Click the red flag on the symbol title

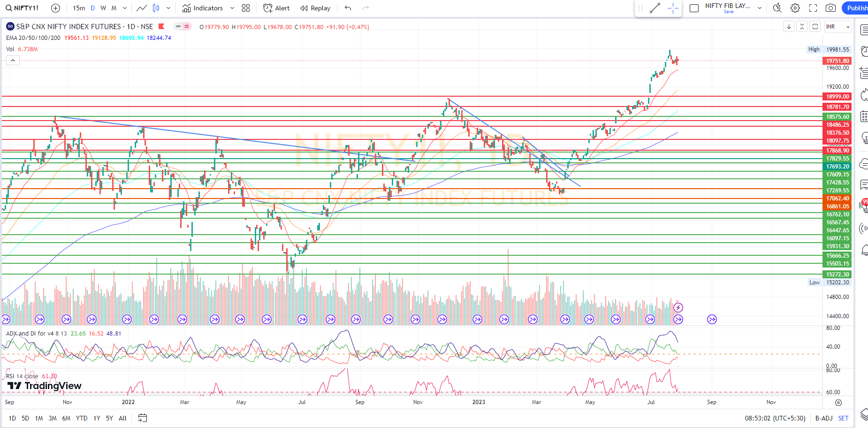click(x=161, y=27)
